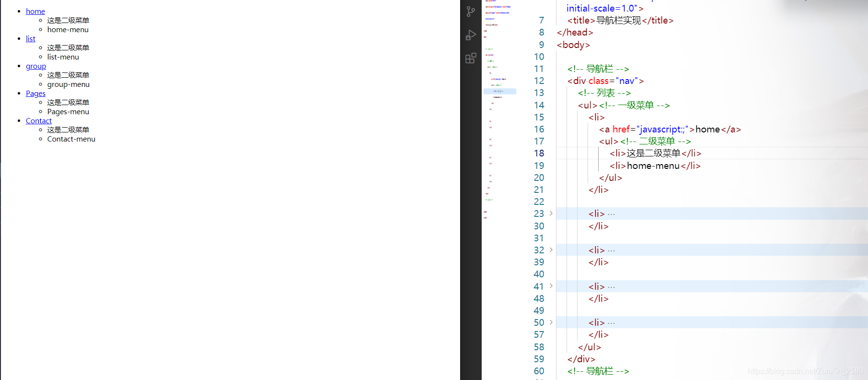Click "这是二级菜单" under the Pages link
The height and width of the screenshot is (380, 868).
(68, 103)
